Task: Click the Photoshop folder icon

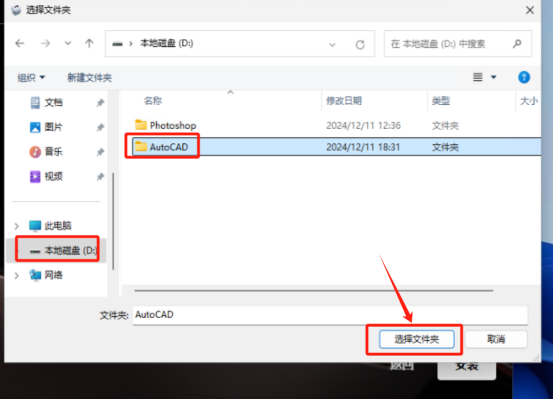Action: click(141, 125)
